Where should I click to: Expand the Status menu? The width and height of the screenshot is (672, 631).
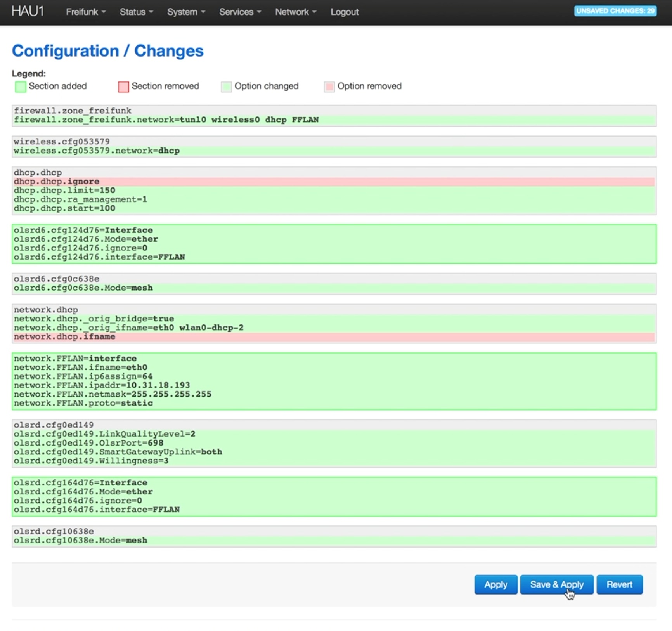coord(136,12)
